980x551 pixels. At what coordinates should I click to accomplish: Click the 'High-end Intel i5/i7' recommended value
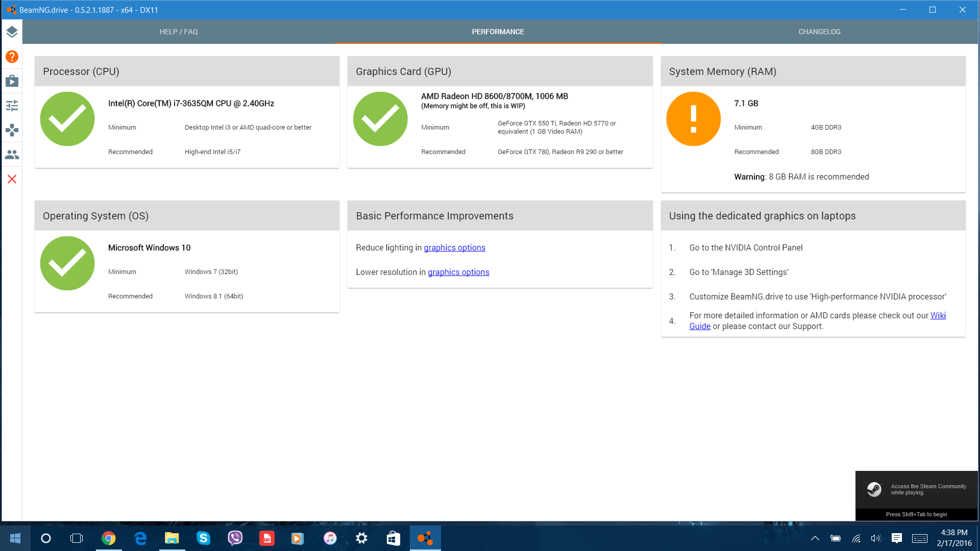212,152
